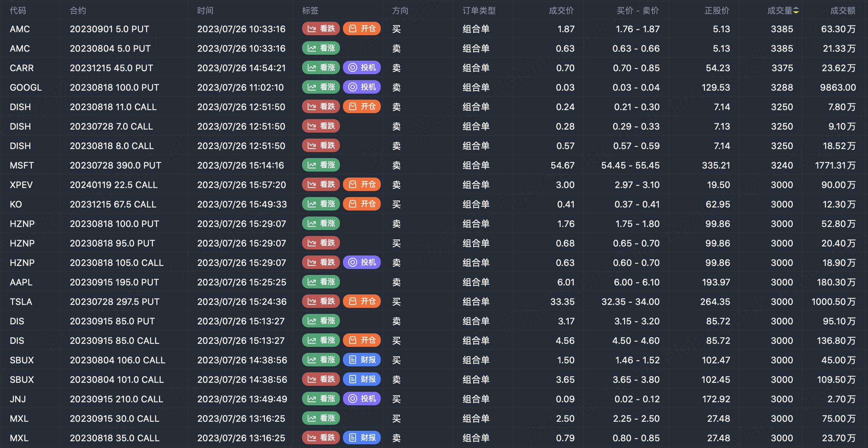Click the 看涨 tag in MXL 30.0 CALL row

tap(321, 418)
